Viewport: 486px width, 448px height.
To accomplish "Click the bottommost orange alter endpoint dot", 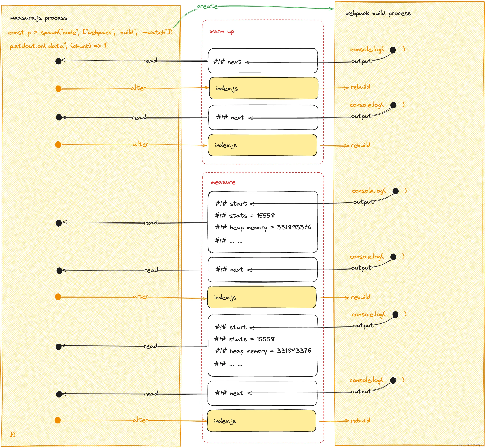I will coord(58,420).
